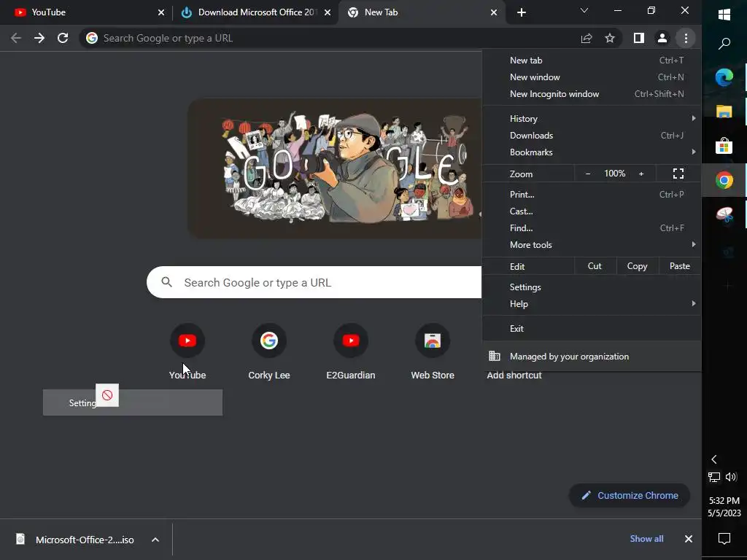The image size is (747, 560).
Task: Bookmark this tab with the star icon
Action: click(610, 38)
